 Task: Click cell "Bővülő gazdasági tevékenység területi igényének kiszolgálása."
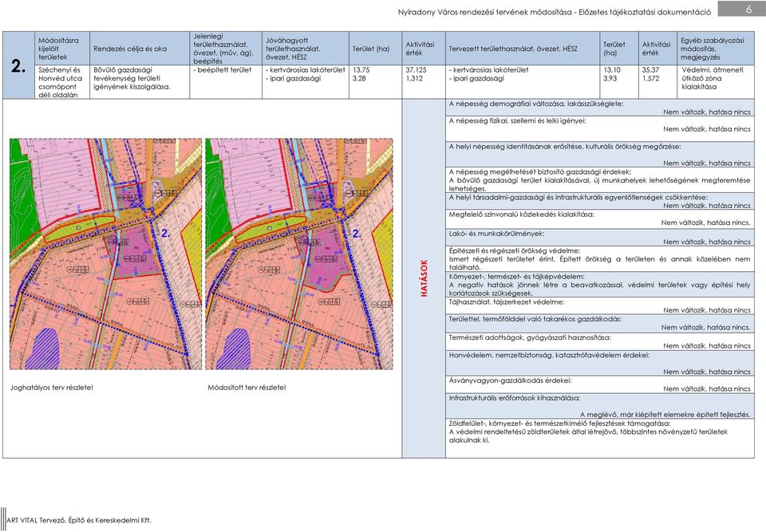point(132,79)
